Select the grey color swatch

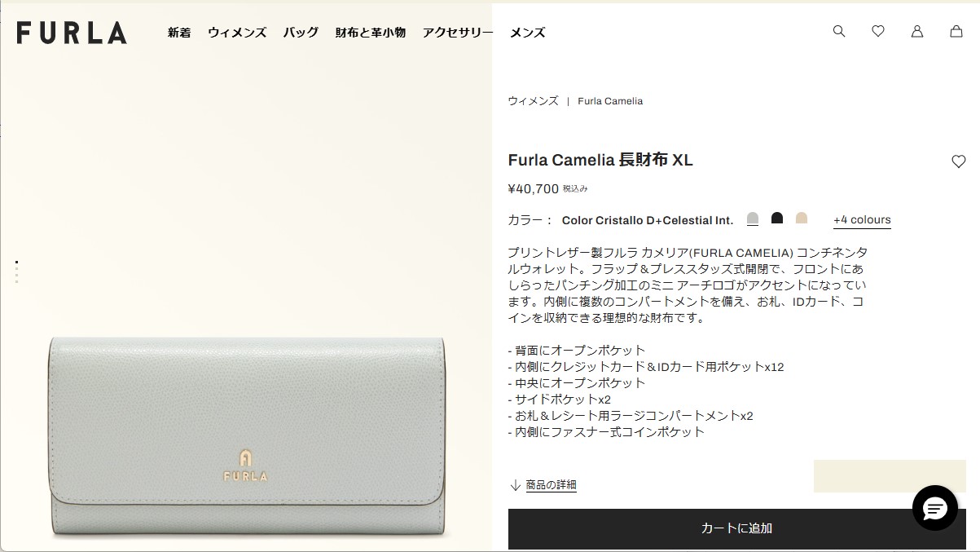(x=753, y=219)
